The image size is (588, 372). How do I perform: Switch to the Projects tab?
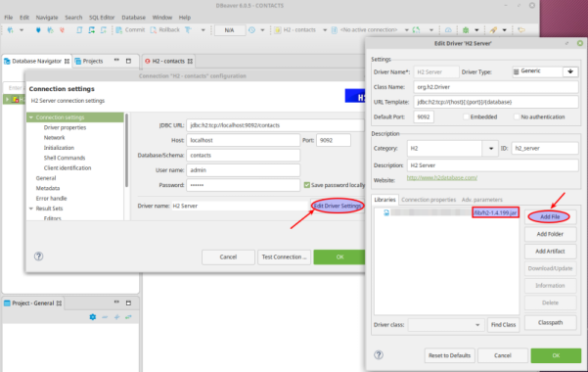click(89, 61)
